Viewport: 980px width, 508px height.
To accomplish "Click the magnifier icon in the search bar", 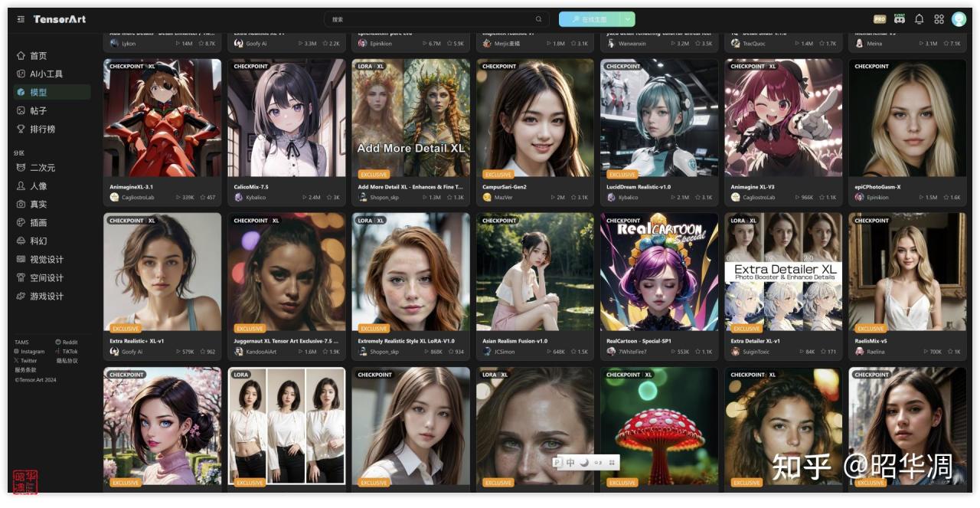I will [539, 19].
